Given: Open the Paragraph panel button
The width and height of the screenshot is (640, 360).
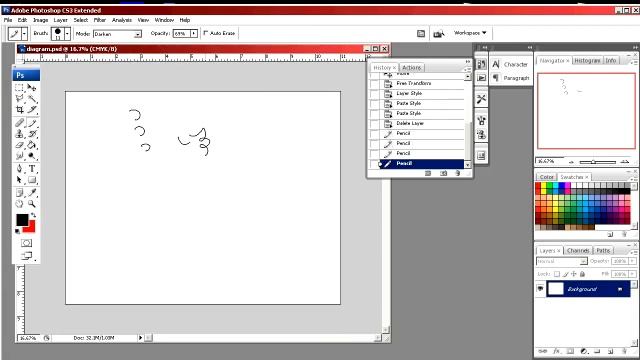Looking at the screenshot, I should (511, 78).
